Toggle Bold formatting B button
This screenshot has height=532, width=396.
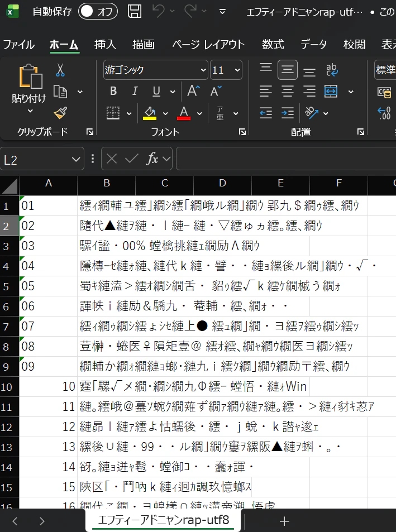click(x=113, y=91)
